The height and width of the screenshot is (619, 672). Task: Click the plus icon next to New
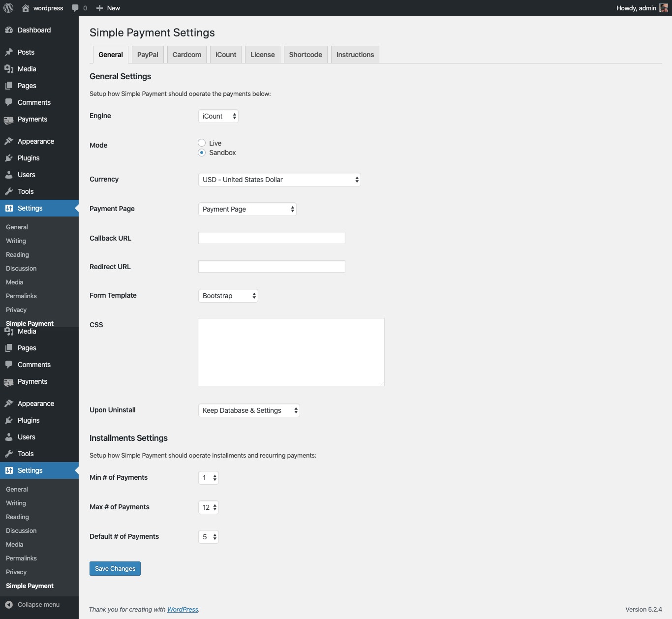click(99, 8)
